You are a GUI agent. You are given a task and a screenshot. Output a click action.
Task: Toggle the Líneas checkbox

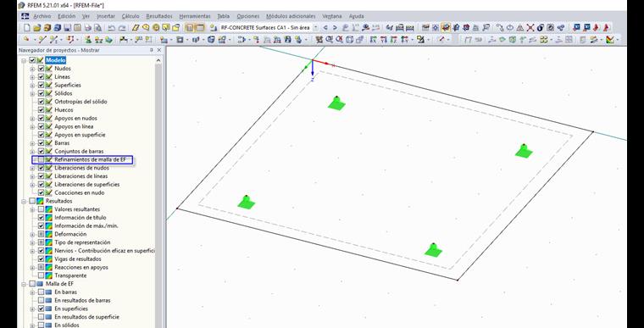[41, 76]
